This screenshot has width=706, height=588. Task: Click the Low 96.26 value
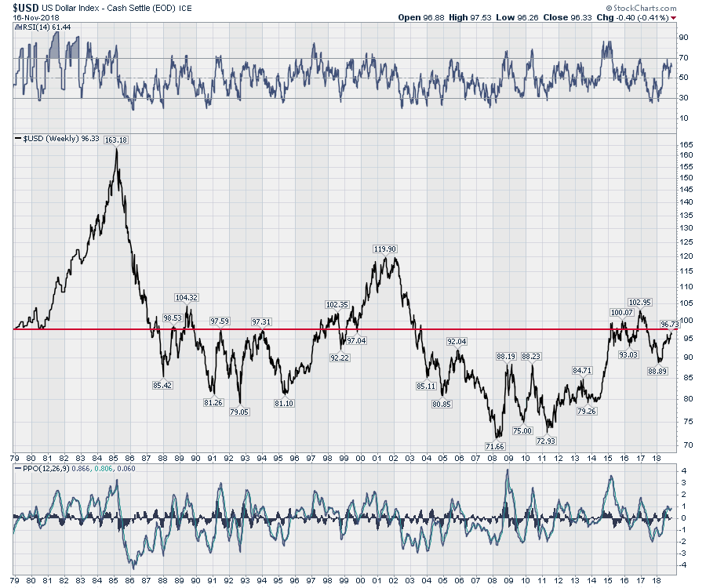518,17
